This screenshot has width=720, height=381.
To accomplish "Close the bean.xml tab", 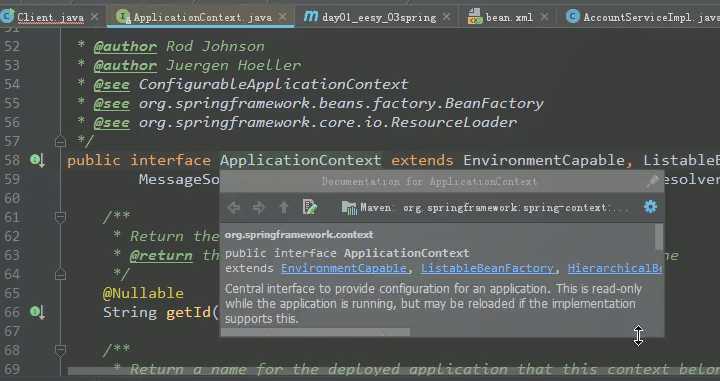I will [x=545, y=17].
